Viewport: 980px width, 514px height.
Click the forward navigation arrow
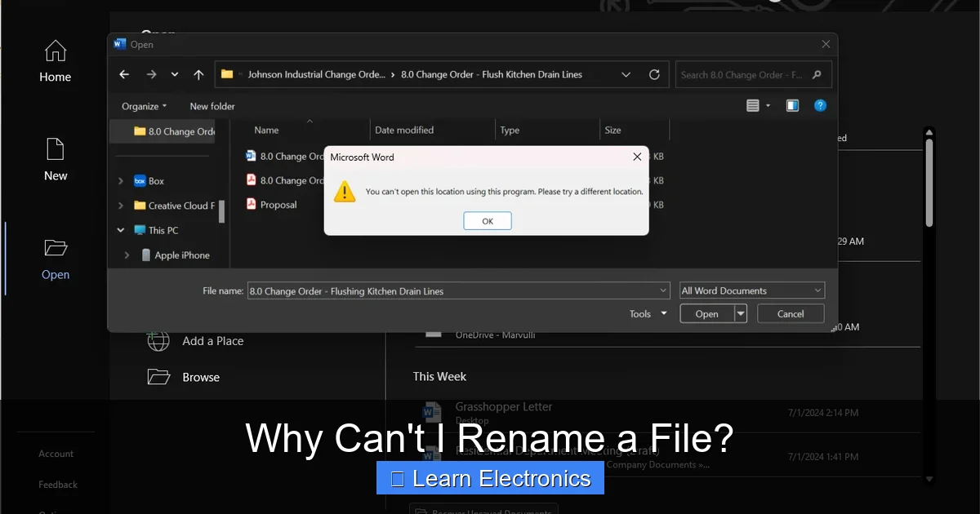pos(151,74)
